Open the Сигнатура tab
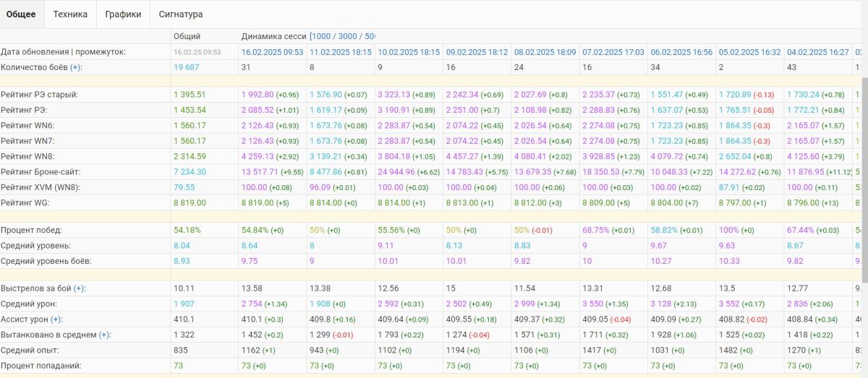The height and width of the screenshot is (378, 868). 181,14
